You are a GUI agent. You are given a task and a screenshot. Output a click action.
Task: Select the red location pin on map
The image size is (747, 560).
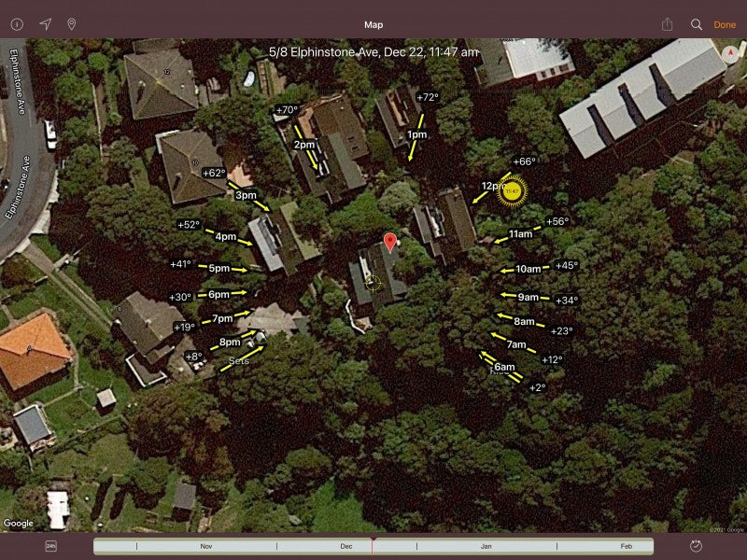(390, 243)
